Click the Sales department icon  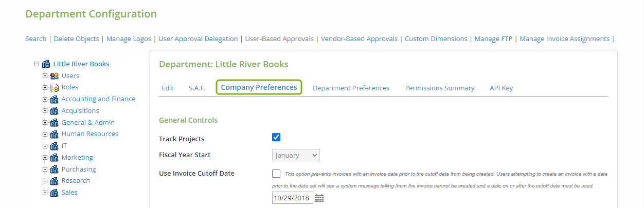(x=54, y=193)
